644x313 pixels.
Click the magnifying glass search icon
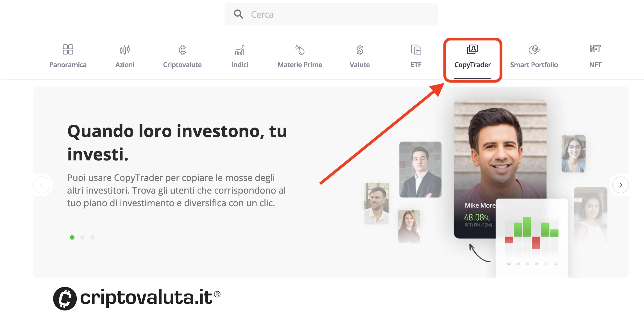(x=239, y=14)
